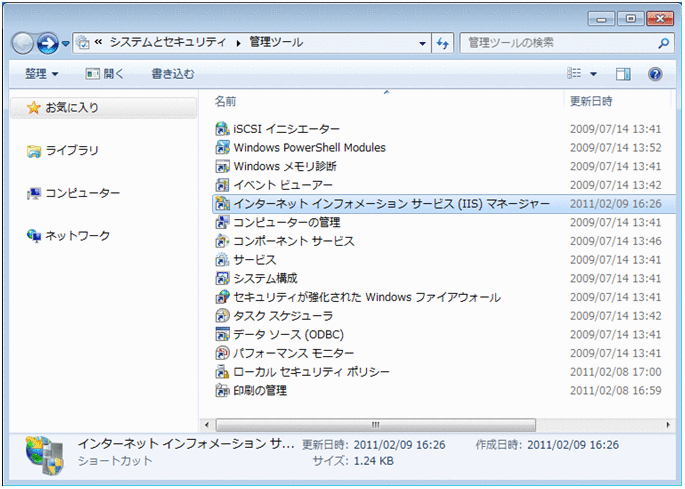685x489 pixels.
Task: Click the サイズ: 1.24 KB detail
Action: [x=353, y=461]
